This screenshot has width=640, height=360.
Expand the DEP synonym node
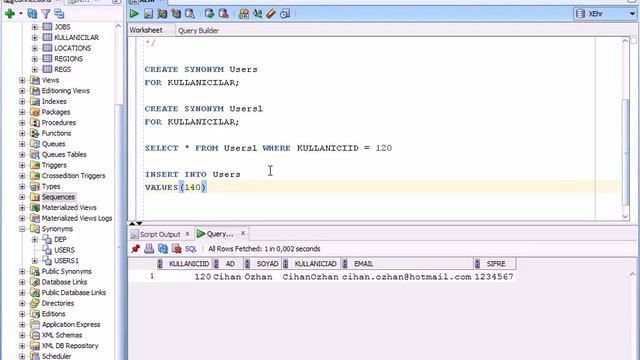click(x=35, y=239)
